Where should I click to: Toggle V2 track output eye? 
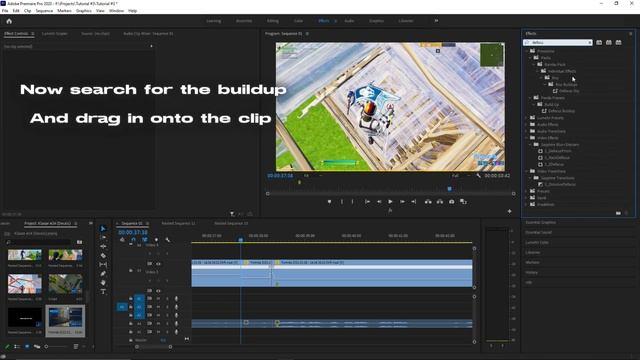click(x=158, y=264)
